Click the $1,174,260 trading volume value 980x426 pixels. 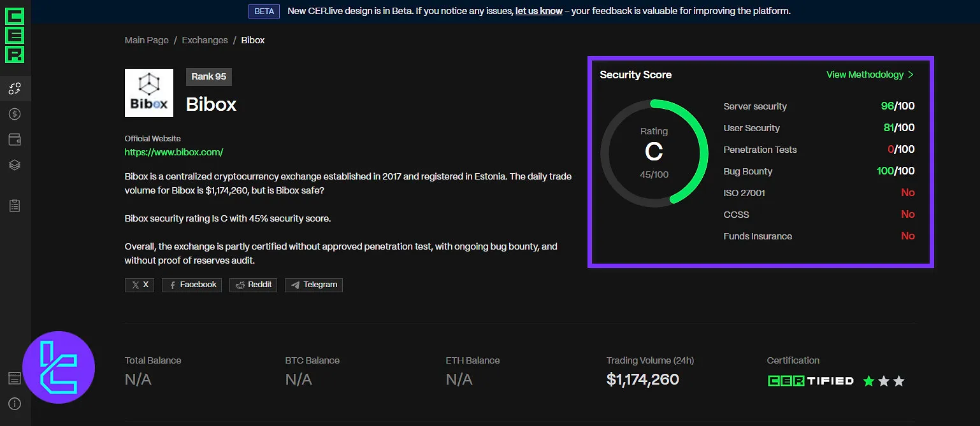643,380
